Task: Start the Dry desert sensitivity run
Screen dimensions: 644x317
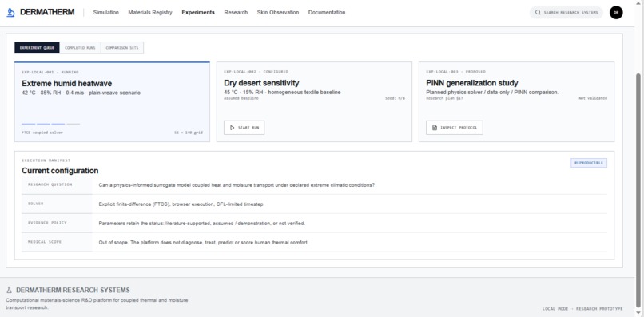Action: pyautogui.click(x=244, y=128)
